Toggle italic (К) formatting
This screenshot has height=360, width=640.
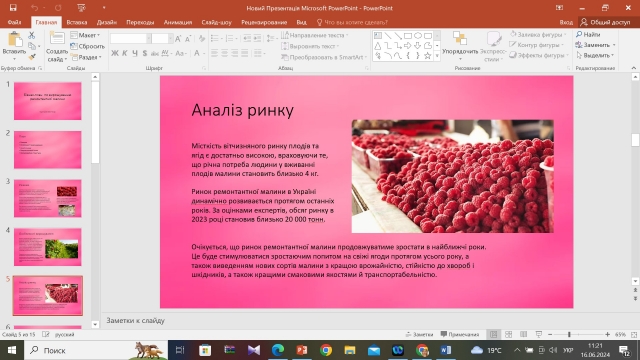[124, 53]
